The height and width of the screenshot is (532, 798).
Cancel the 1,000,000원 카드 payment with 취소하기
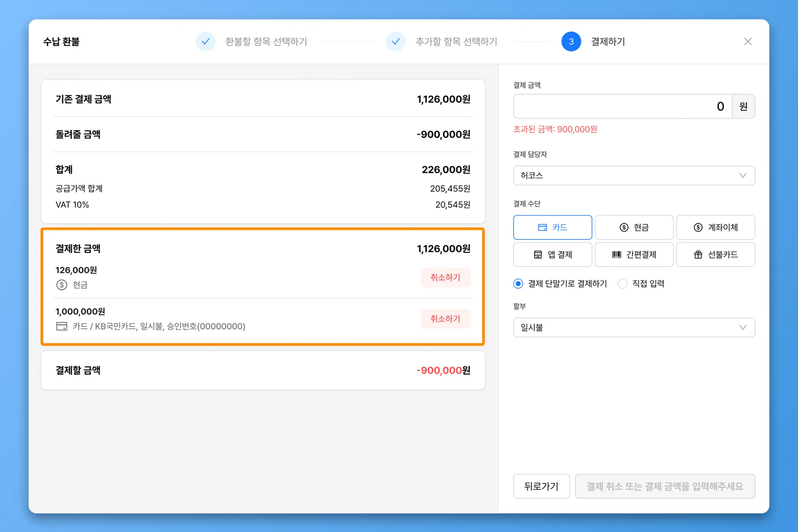tap(445, 319)
